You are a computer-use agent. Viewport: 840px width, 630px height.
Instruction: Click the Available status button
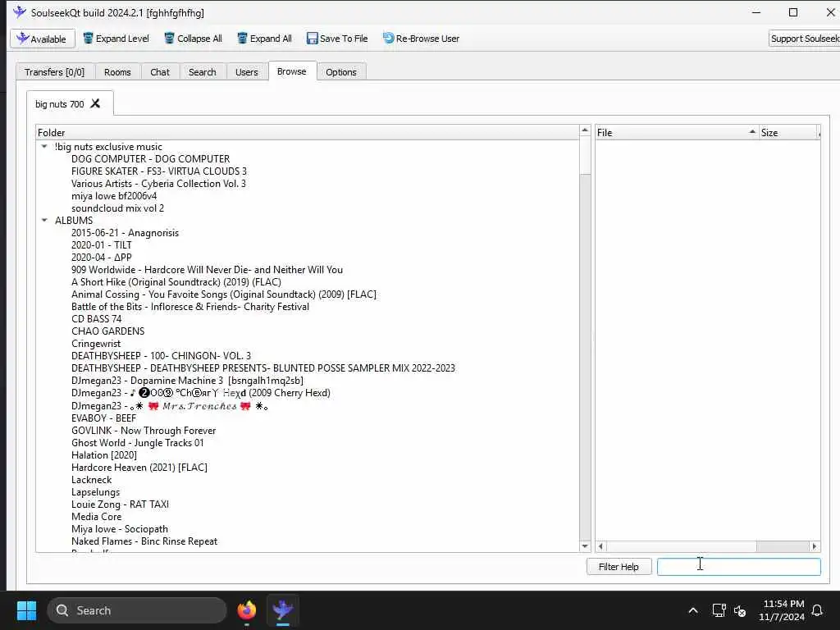click(x=43, y=39)
